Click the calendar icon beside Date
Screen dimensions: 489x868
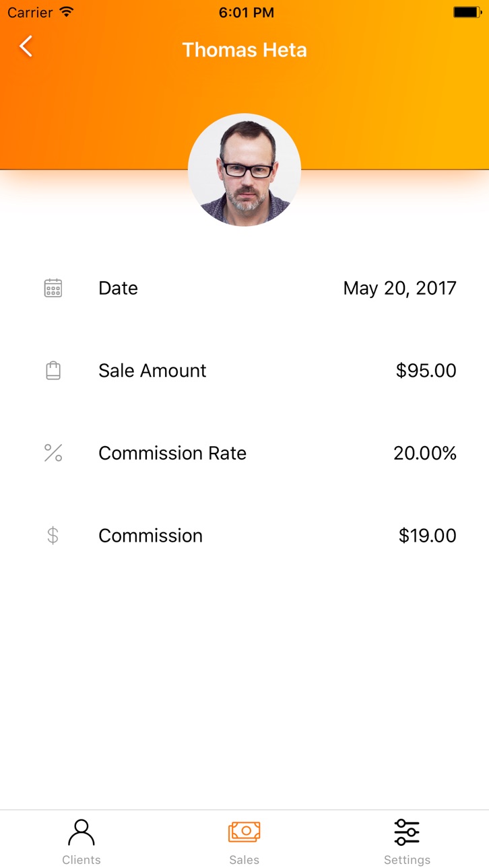[x=53, y=288]
